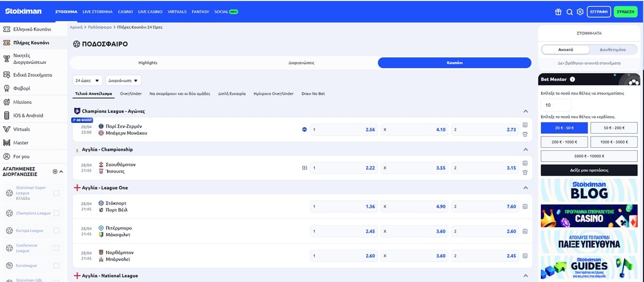The width and height of the screenshot is (644, 282).
Task: Open stats icon for Στόκπορτ match
Action: pyautogui.click(x=525, y=206)
